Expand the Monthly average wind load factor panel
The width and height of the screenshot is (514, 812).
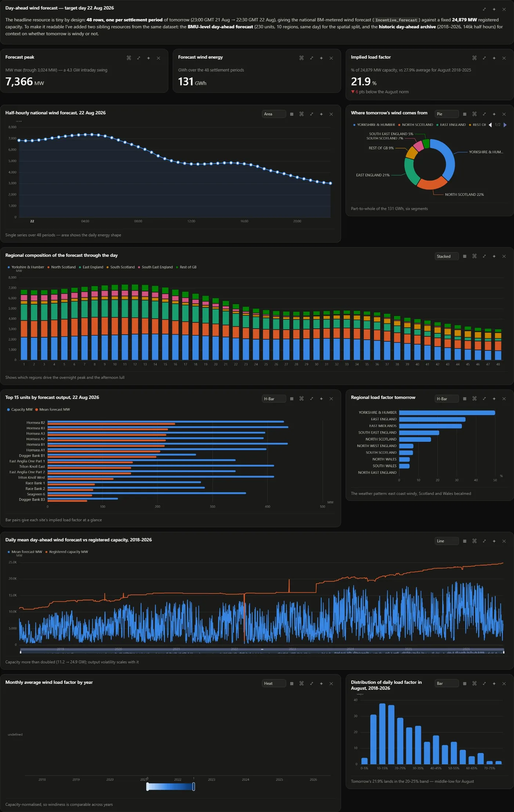tap(311, 684)
